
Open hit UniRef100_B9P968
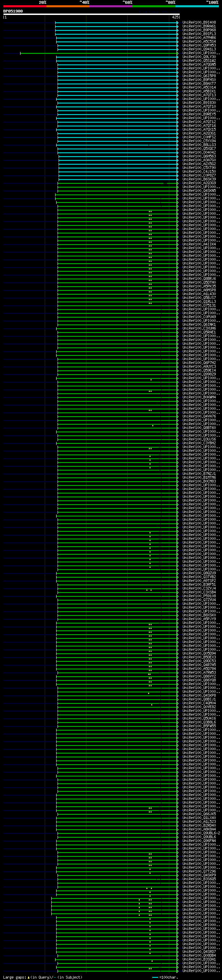(199, 30)
